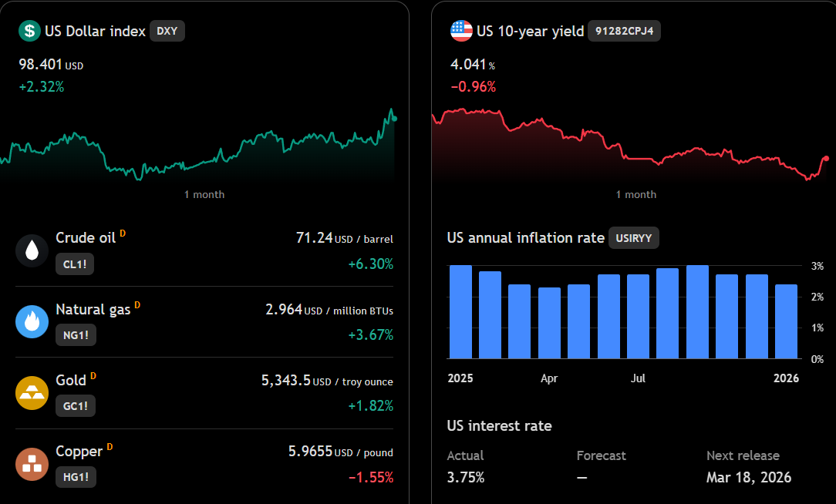The height and width of the screenshot is (504, 836).
Task: Click the red 10-year yield line chart
Action: coord(630,144)
